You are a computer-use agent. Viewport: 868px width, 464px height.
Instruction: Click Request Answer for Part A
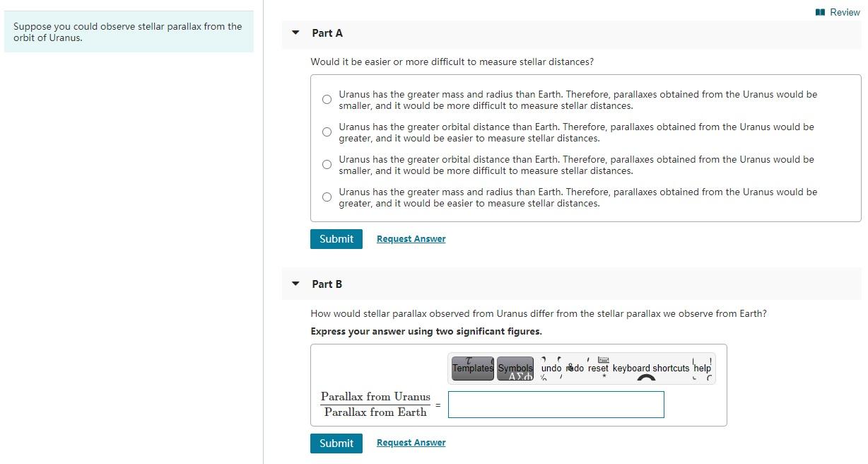pos(411,238)
